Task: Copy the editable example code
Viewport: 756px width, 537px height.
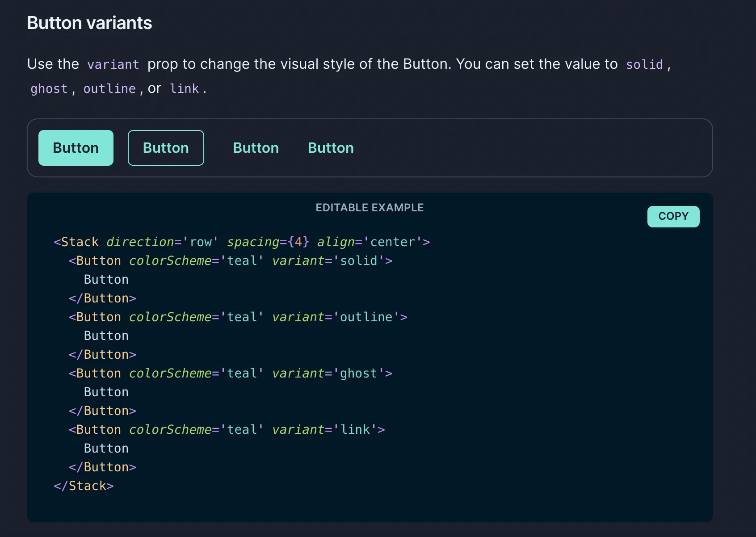Action: [673, 216]
